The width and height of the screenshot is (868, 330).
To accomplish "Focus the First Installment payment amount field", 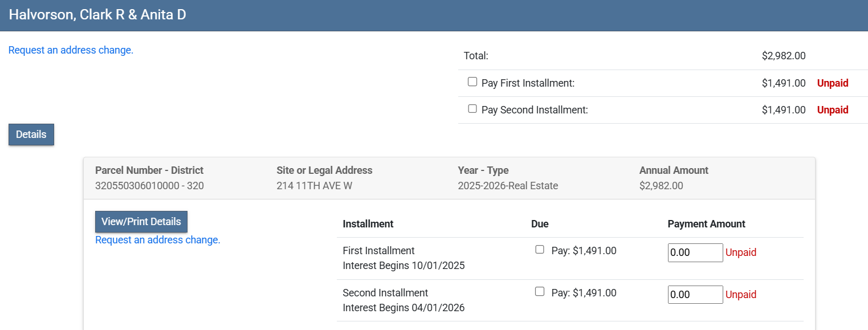I will [695, 252].
